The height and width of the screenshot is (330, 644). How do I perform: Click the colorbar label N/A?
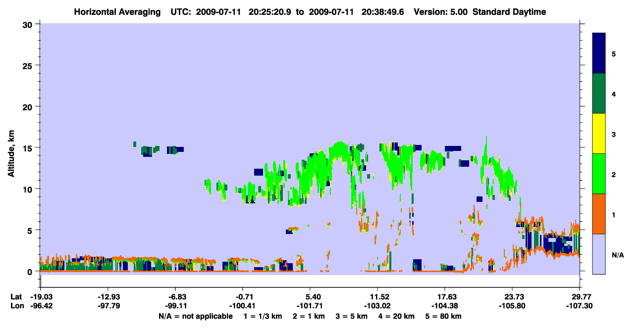617,254
